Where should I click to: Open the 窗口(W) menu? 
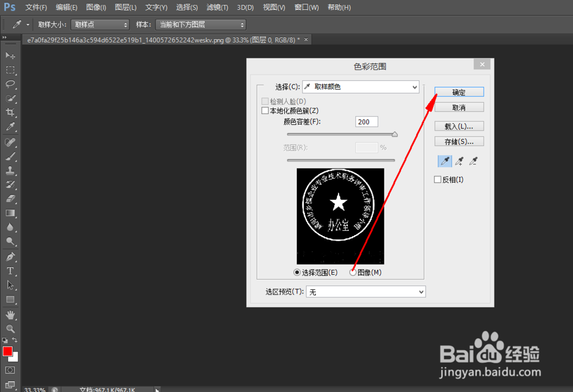306,7
